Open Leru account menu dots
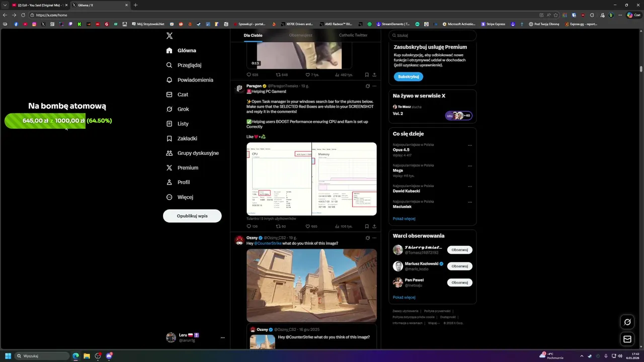Screen dimensions: 644x362 (x=222, y=338)
